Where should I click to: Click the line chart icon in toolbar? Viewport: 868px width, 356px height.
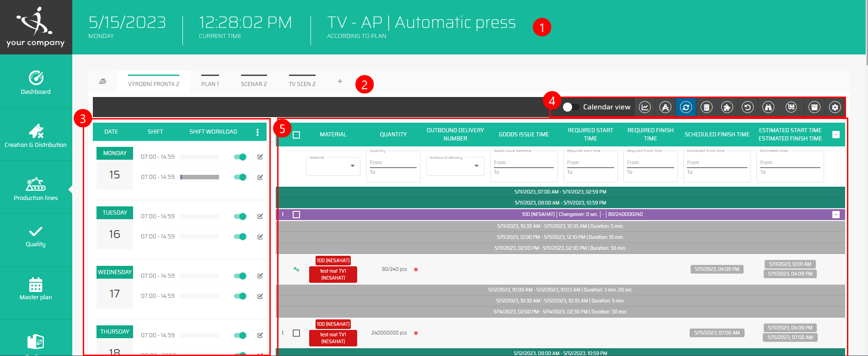click(645, 107)
